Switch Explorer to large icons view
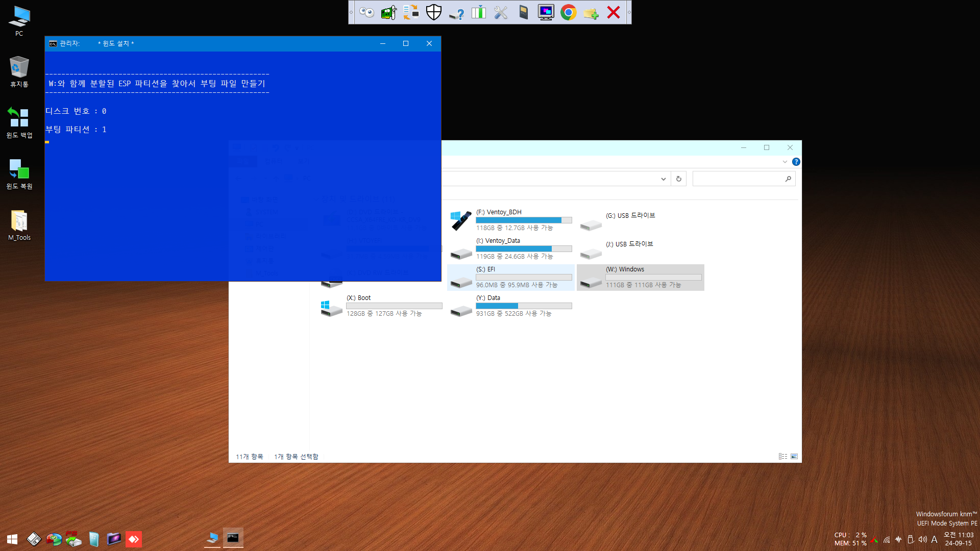Viewport: 980px width, 551px height. [794, 457]
